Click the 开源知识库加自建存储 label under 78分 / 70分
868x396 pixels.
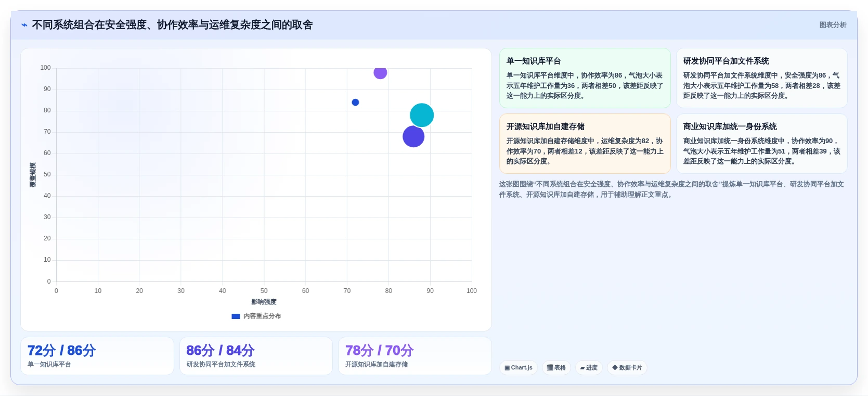(x=377, y=365)
